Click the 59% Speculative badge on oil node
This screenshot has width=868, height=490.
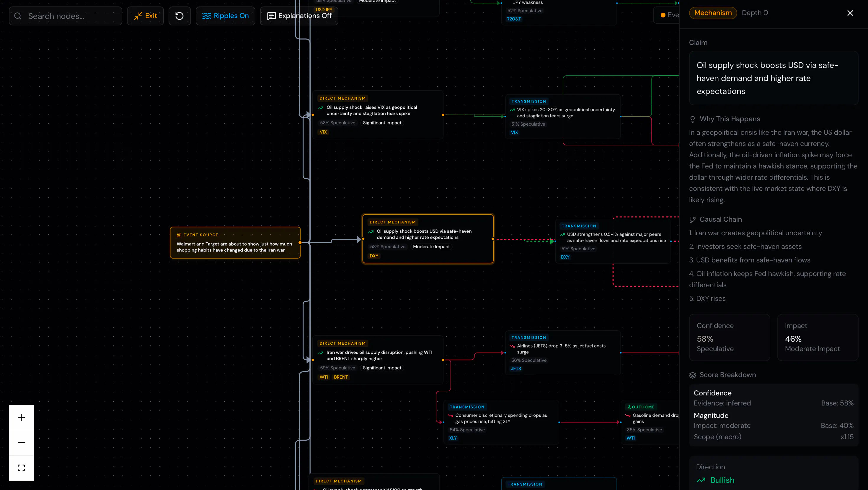coord(338,368)
